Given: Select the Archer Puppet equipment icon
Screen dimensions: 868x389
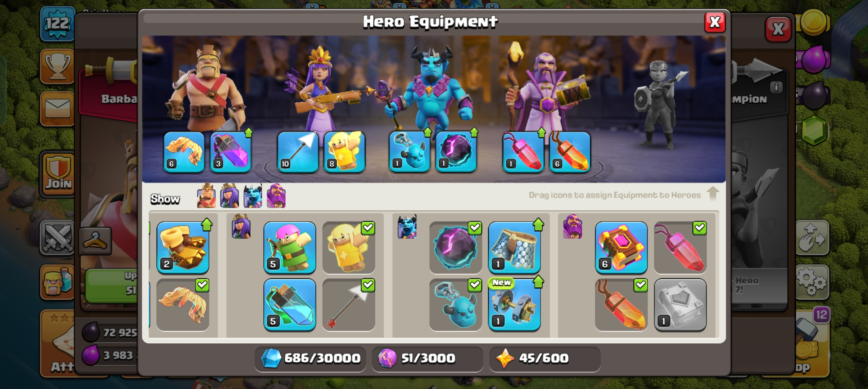Looking at the screenshot, I should click(x=290, y=248).
